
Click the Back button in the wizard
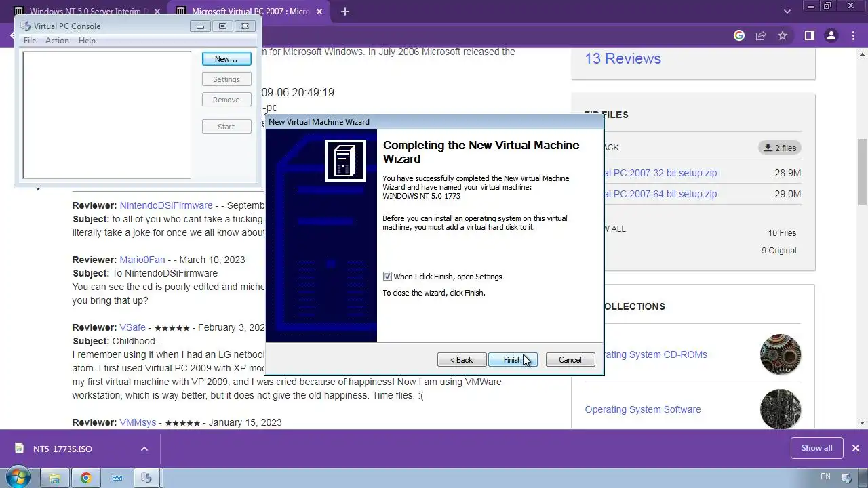pos(462,360)
